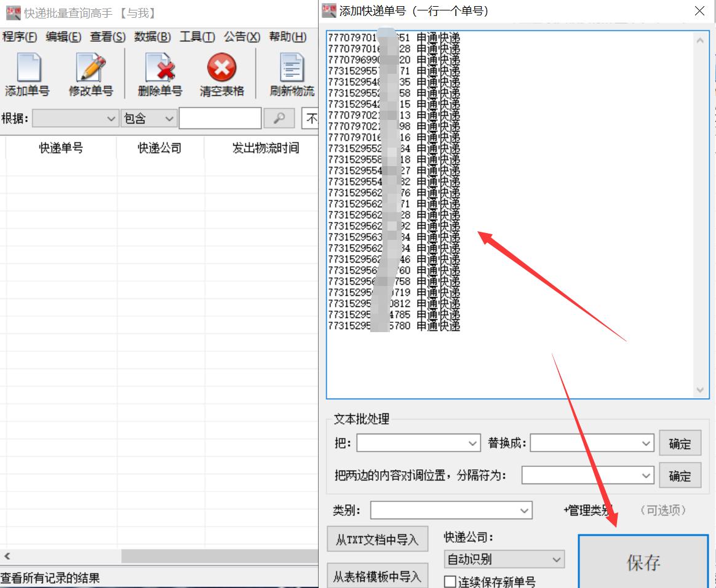Open the 工具(T) menu

point(197,37)
